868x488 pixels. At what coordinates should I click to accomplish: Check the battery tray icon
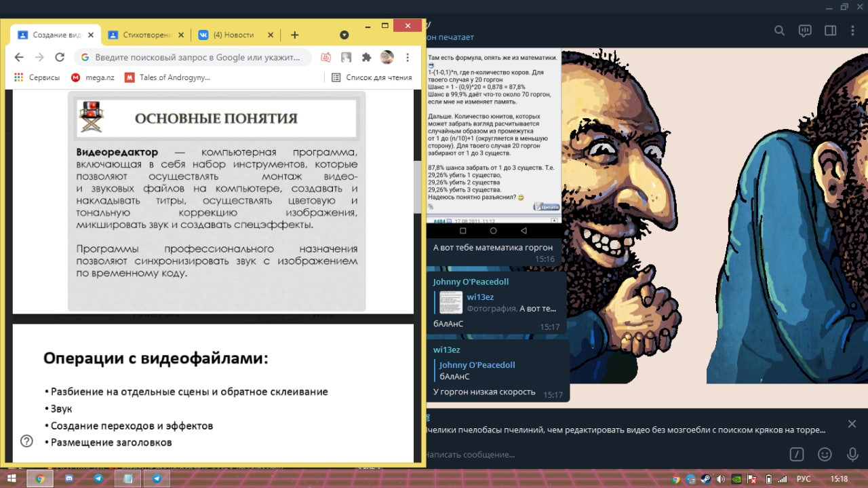click(767, 478)
